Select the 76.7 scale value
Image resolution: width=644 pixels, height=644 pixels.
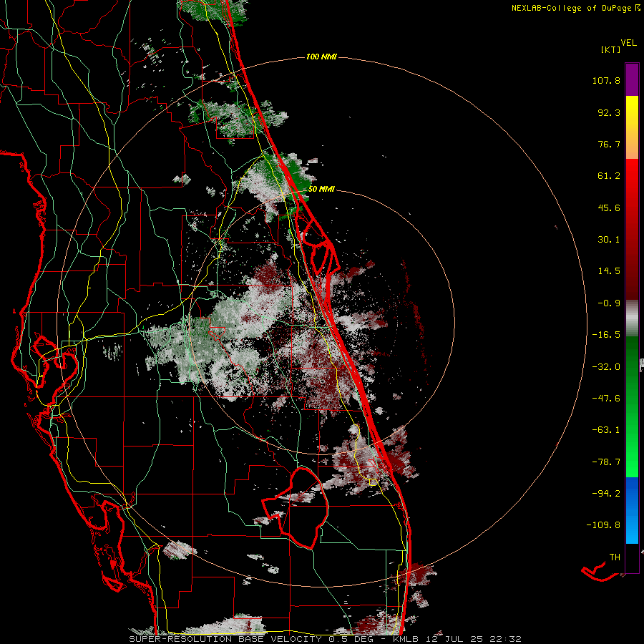(x=609, y=144)
